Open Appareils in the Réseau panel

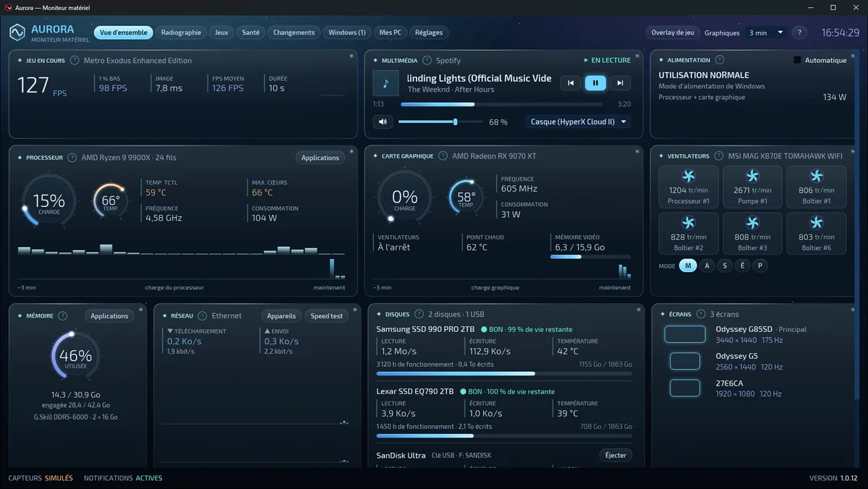click(x=281, y=316)
